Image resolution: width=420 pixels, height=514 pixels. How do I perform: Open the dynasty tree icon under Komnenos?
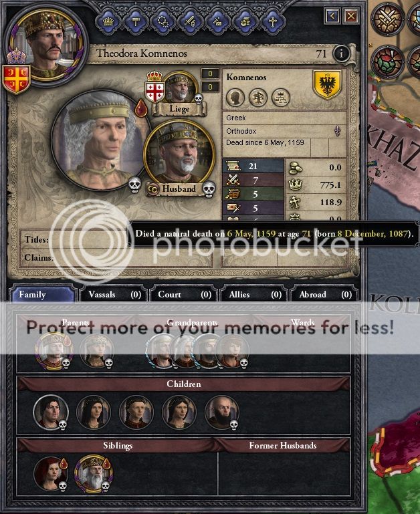coord(258,98)
